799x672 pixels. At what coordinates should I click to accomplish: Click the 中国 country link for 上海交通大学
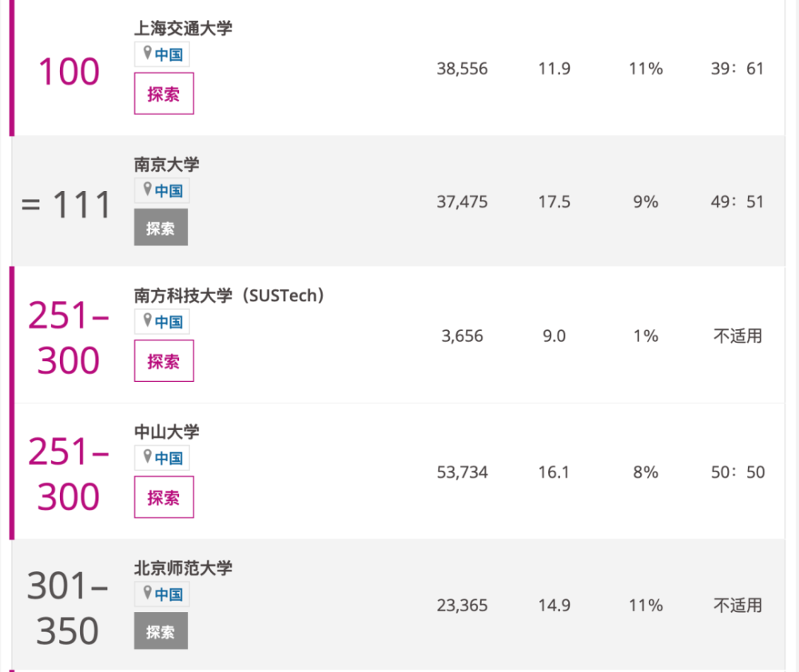pyautogui.click(x=169, y=54)
